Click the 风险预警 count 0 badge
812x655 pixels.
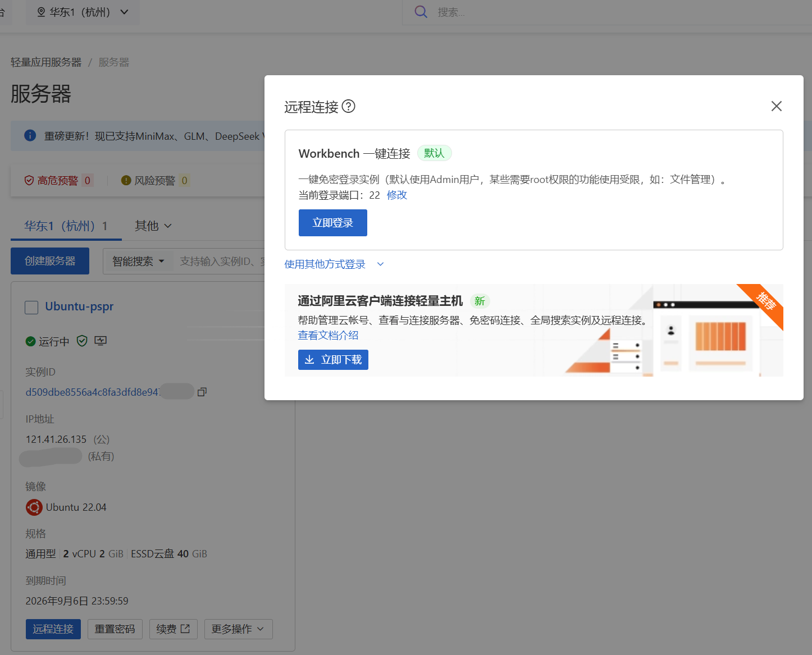[x=184, y=180]
